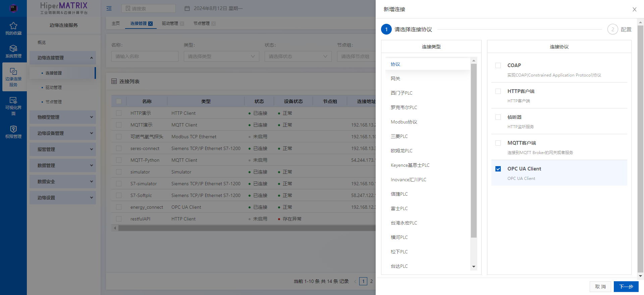Viewport: 644px width, 295px height.
Task: Check the HTTP客户端 protocol checkbox
Action: pyautogui.click(x=498, y=91)
